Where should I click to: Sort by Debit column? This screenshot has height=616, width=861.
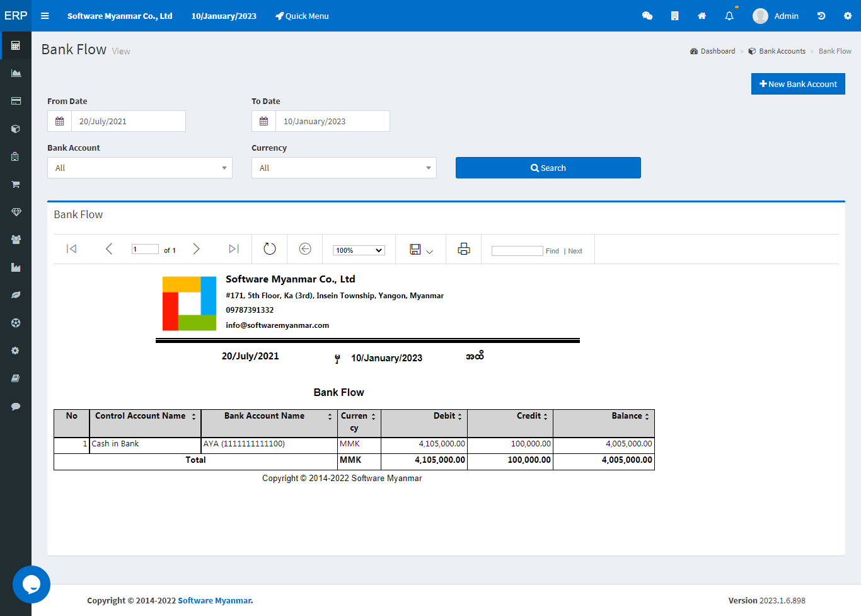(459, 417)
